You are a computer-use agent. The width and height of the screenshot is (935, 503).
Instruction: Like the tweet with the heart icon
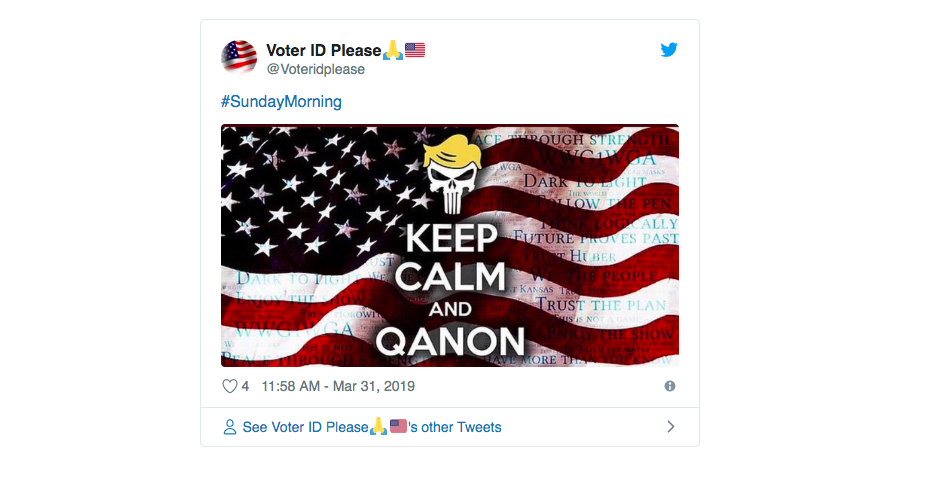click(229, 386)
